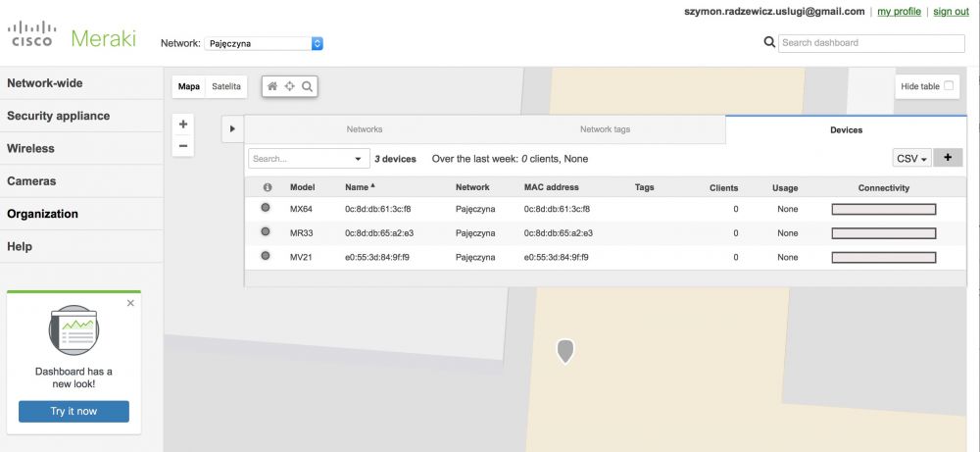Click device name 0c:8d:db:65:a2:e3
980x452 pixels.
click(x=379, y=233)
